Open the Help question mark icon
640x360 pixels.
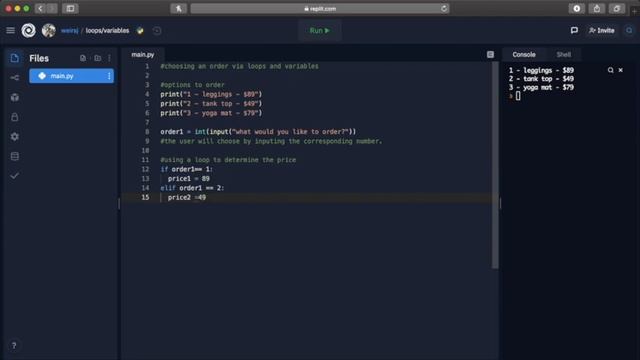pos(14,345)
